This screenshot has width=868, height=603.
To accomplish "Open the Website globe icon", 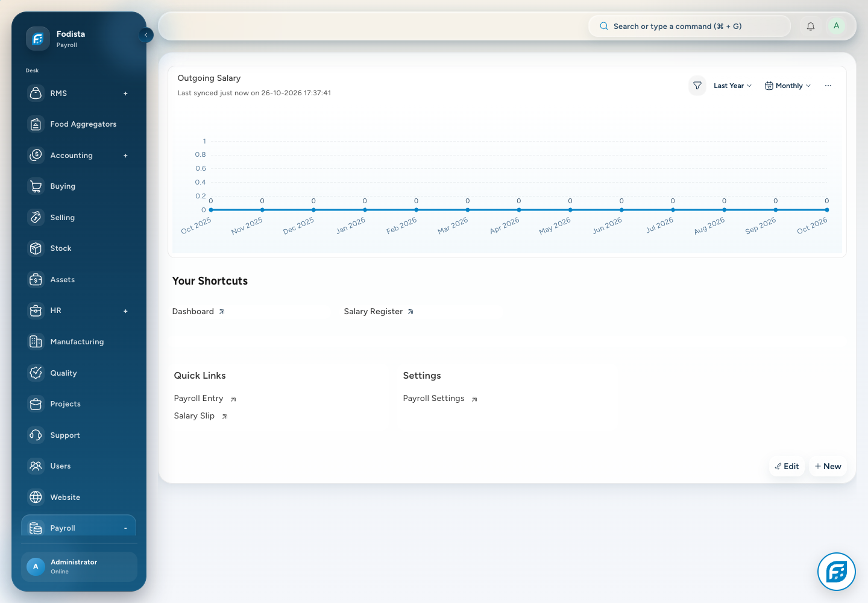I will pos(36,497).
